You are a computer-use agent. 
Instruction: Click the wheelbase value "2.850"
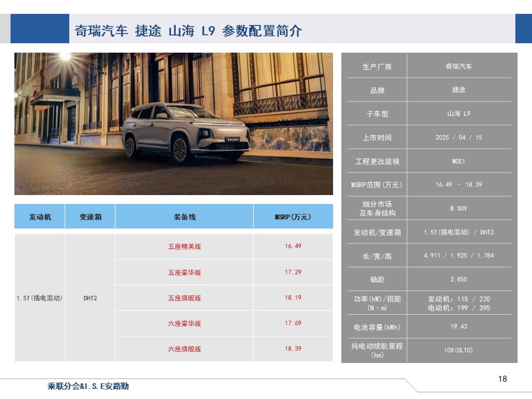point(459,279)
